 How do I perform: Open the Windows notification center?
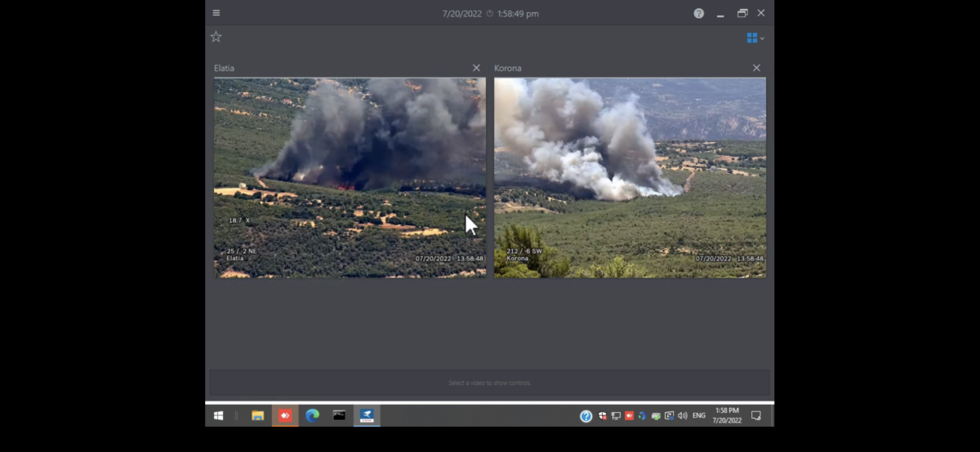756,416
